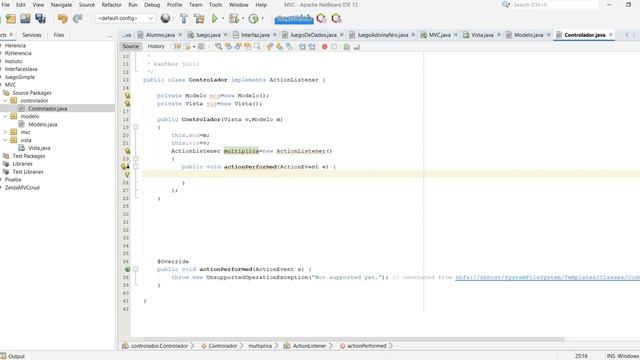Screen dimensions: 640x360
Task: Collapse code fold at line 23
Action: [x=136, y=159]
